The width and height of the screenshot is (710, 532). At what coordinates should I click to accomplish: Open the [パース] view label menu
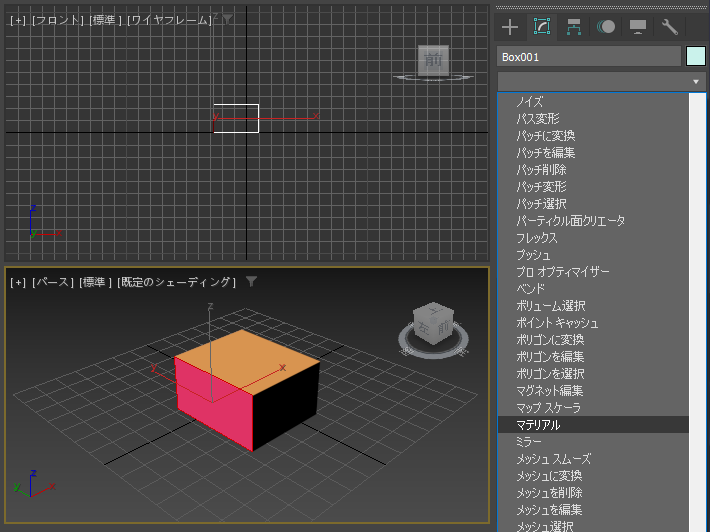(53, 283)
